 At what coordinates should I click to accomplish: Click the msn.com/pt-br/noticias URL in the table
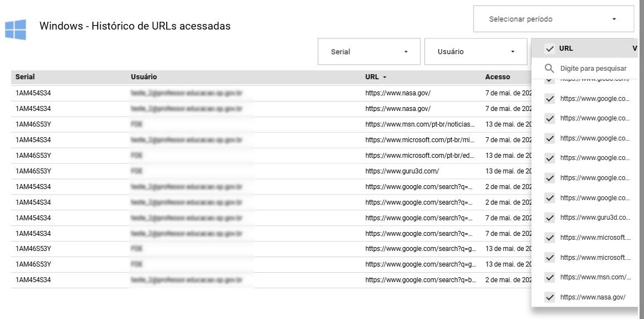pyautogui.click(x=421, y=124)
